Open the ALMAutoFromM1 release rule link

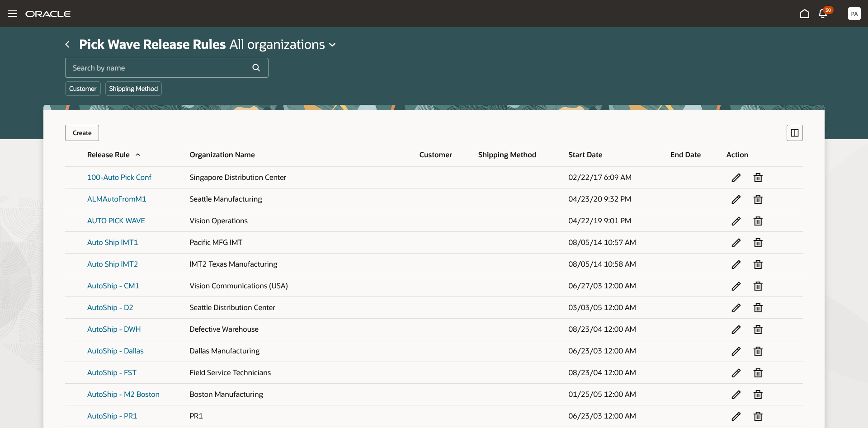pos(117,199)
